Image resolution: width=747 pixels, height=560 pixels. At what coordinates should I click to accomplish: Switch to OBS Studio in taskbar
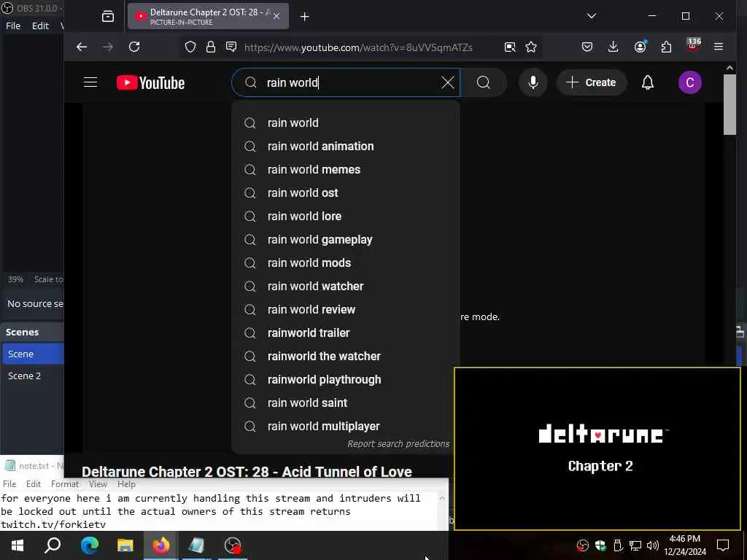coord(233,545)
